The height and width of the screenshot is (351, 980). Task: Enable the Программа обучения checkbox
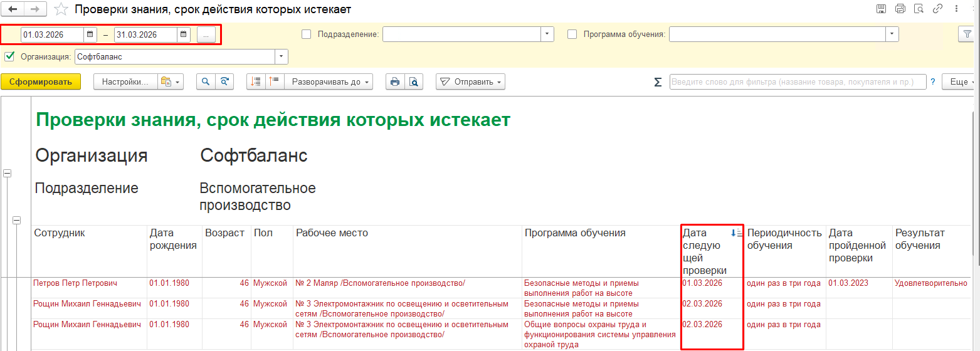coord(572,34)
